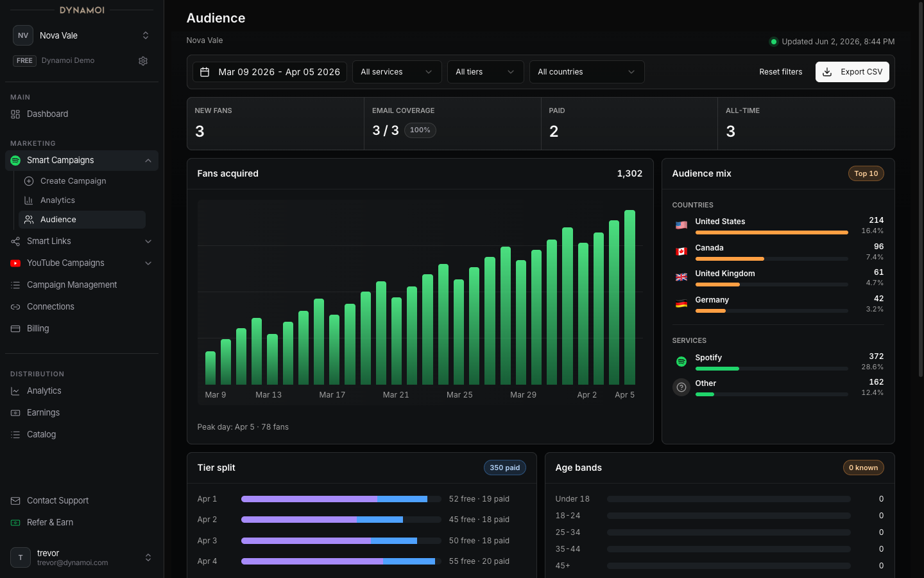Navigate to Connections
The image size is (924, 578).
pyautogui.click(x=81, y=307)
